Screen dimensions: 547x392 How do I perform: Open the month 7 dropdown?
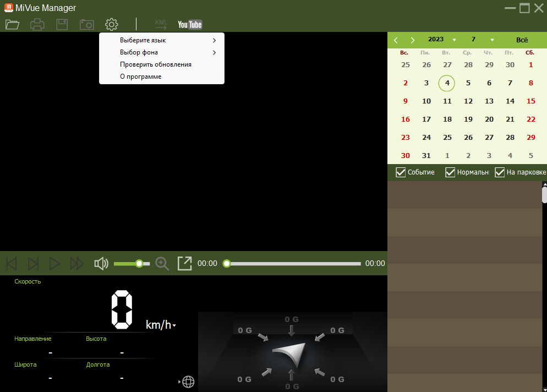tap(492, 40)
